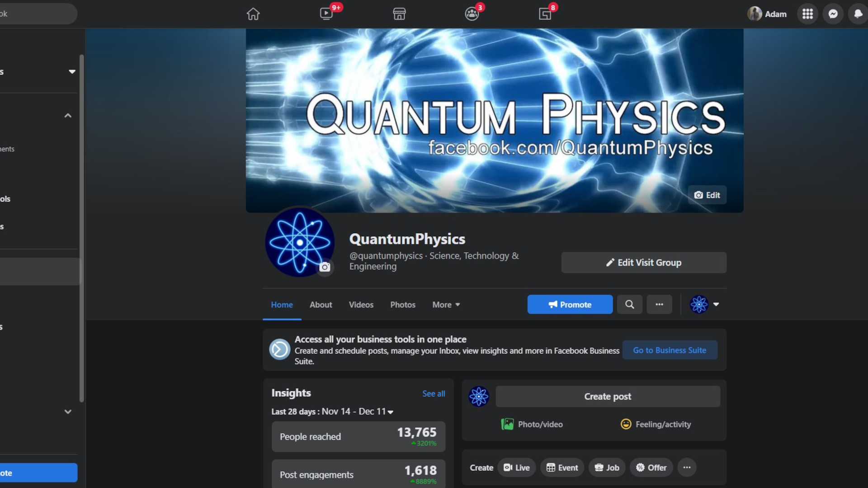Open See all insights link

(x=434, y=394)
